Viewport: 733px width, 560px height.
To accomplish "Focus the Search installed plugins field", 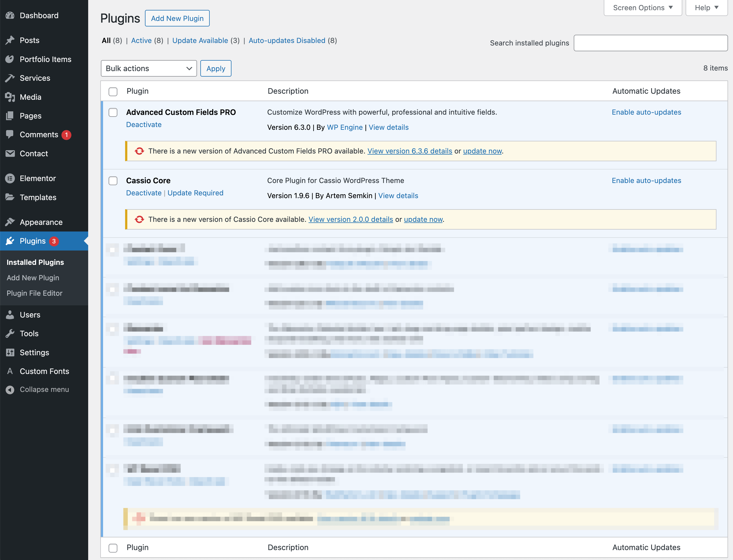I will [x=650, y=43].
